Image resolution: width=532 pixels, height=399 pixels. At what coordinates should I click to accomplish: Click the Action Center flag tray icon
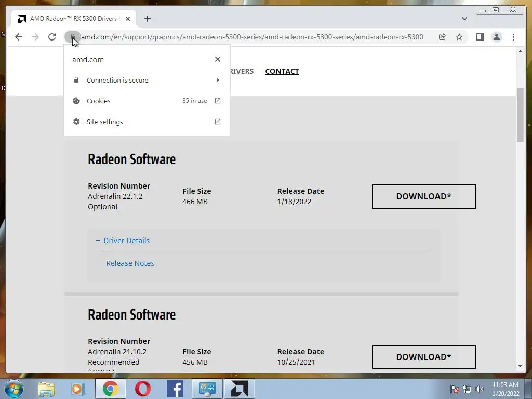455,389
